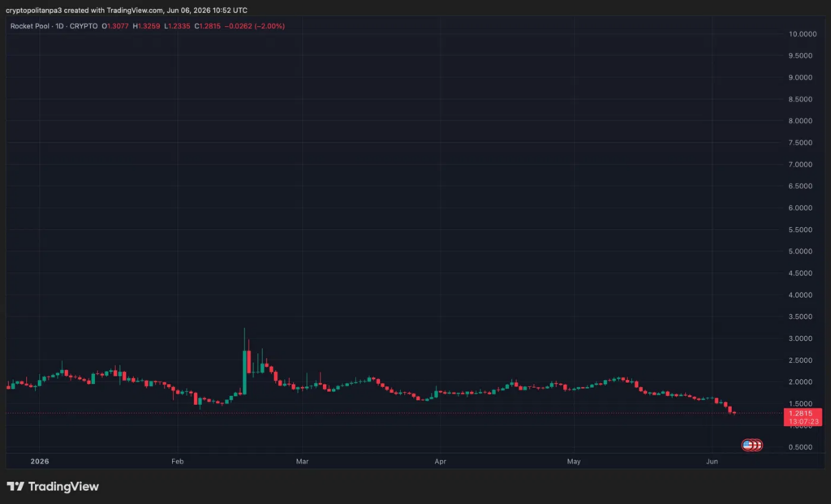
Task: Click the open value O1.3077 in the legend
Action: [115, 26]
